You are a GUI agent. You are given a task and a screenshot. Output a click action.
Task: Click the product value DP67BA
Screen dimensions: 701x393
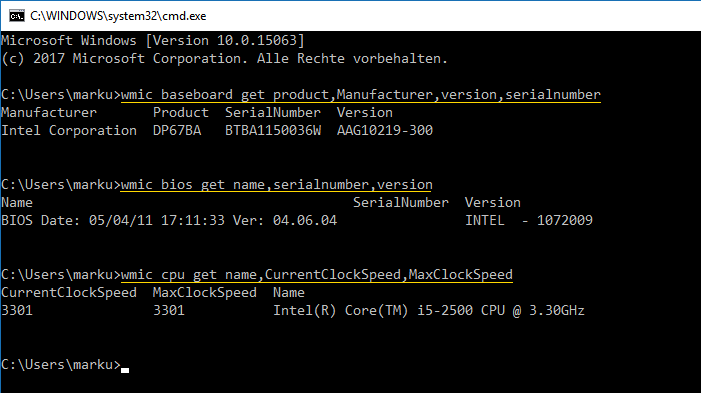(x=177, y=131)
